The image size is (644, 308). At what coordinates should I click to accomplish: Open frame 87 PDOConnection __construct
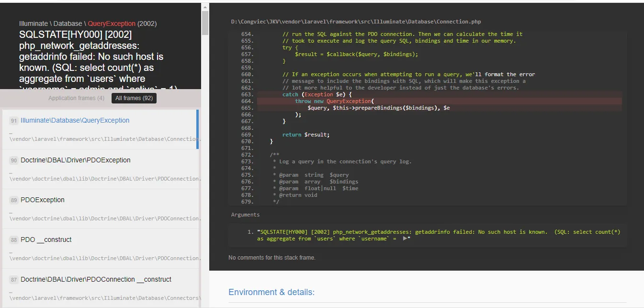coord(100,288)
